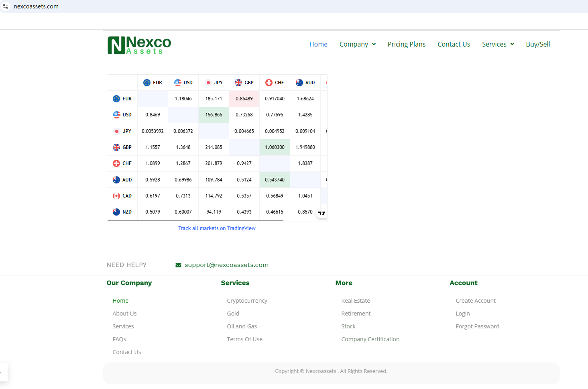Click the GBP flag icon in left column
Screen dimensions: 588x389
(116, 147)
